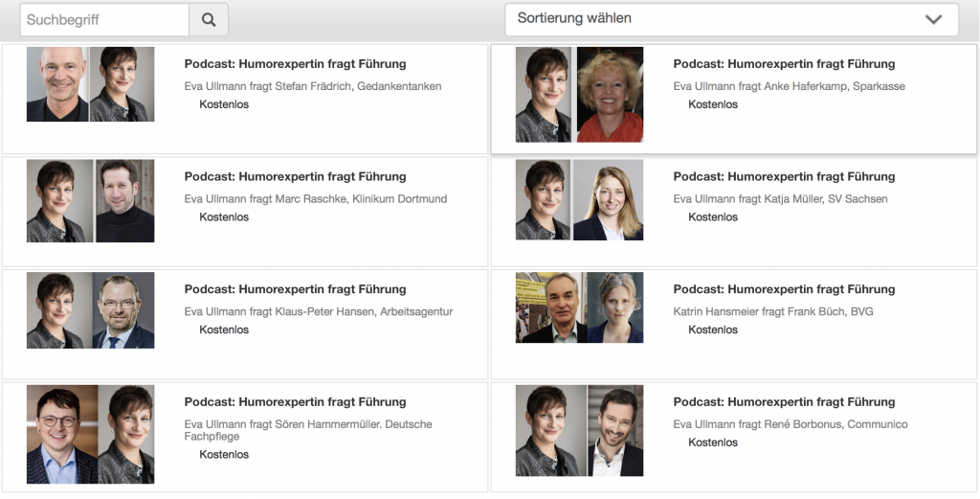Select 'Katrin Hansmeier fragt Frank Büch, BVG'
The width and height of the screenshot is (980, 499).
(x=773, y=311)
